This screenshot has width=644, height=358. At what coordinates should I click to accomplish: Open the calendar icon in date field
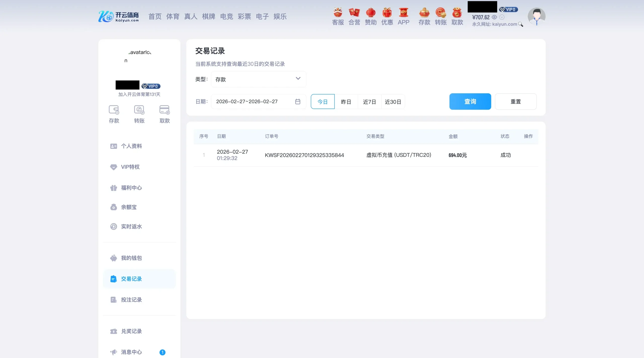[x=298, y=101]
